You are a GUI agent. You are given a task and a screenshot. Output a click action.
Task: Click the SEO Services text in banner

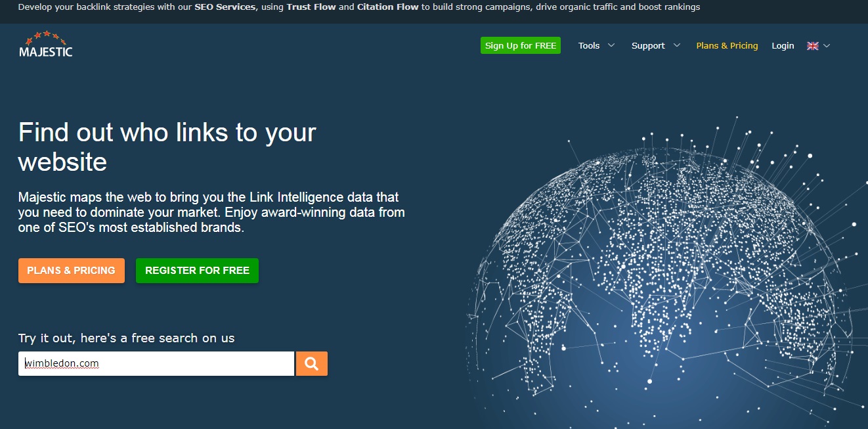tap(225, 7)
